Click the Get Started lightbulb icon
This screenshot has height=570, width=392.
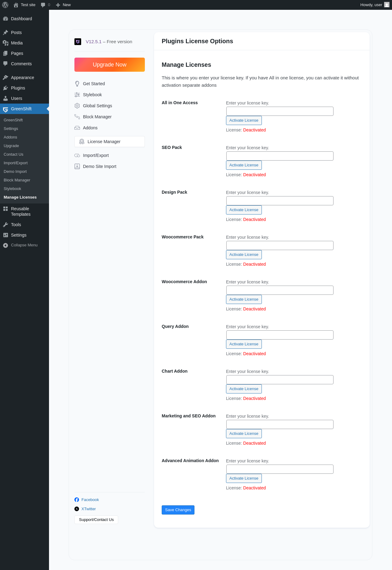pos(77,84)
